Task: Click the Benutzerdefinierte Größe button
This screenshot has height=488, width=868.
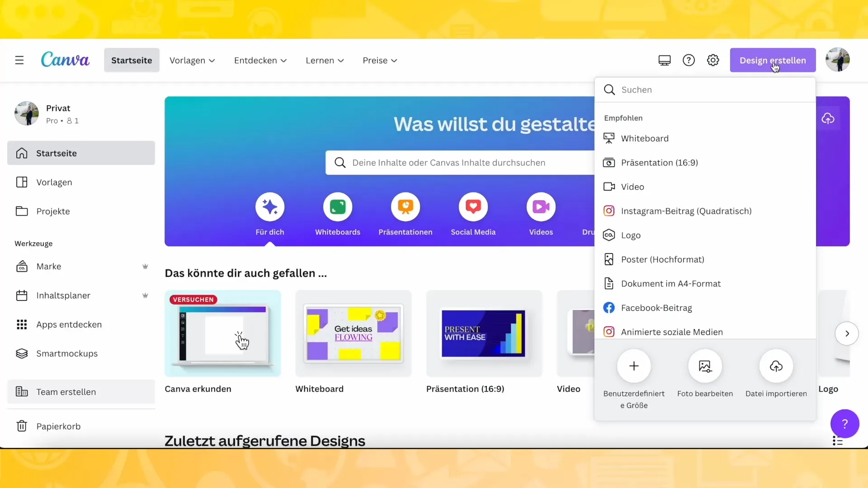Action: (x=634, y=365)
